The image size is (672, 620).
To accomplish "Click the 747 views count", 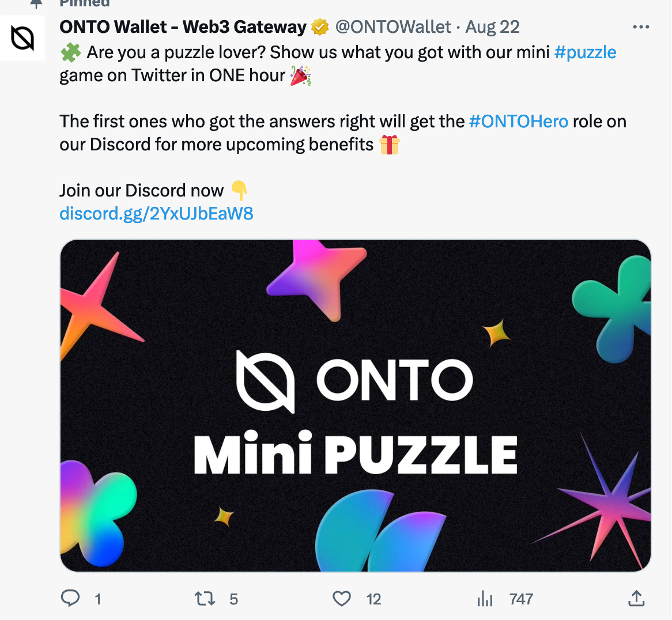I will point(521,599).
